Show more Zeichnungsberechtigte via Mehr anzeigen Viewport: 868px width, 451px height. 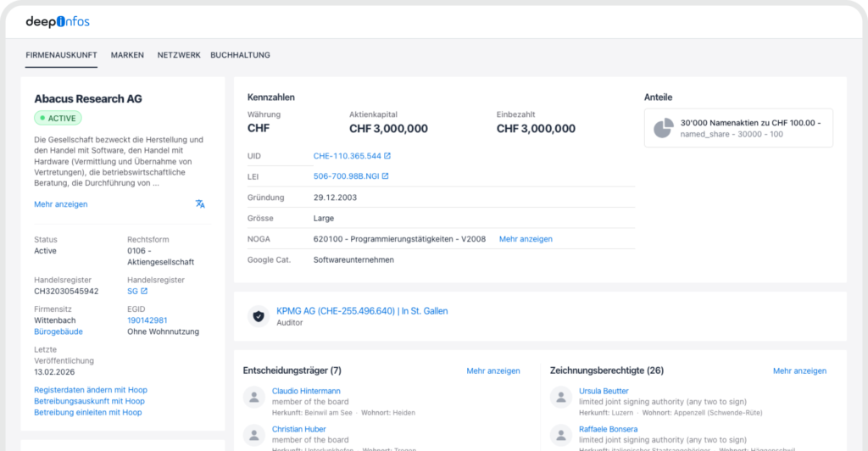(800, 370)
